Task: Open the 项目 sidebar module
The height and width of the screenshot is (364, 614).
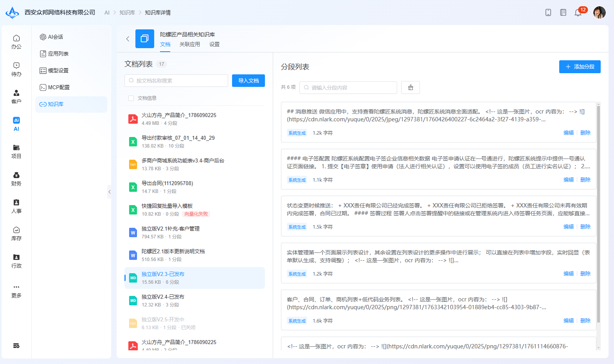Action: pos(16,151)
